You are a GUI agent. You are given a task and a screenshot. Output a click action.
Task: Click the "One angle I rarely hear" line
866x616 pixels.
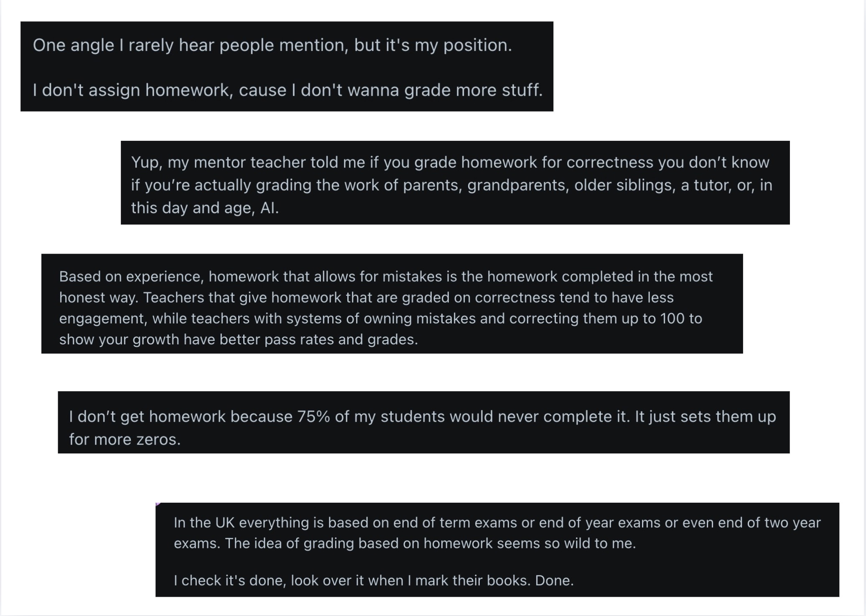coord(272,45)
